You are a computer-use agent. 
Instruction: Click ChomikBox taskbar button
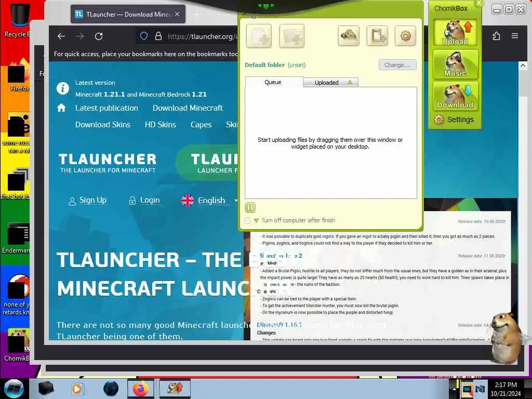point(175,389)
